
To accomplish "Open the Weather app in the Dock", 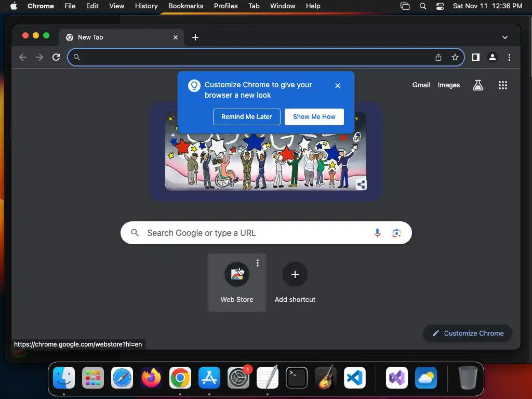I will point(426,378).
